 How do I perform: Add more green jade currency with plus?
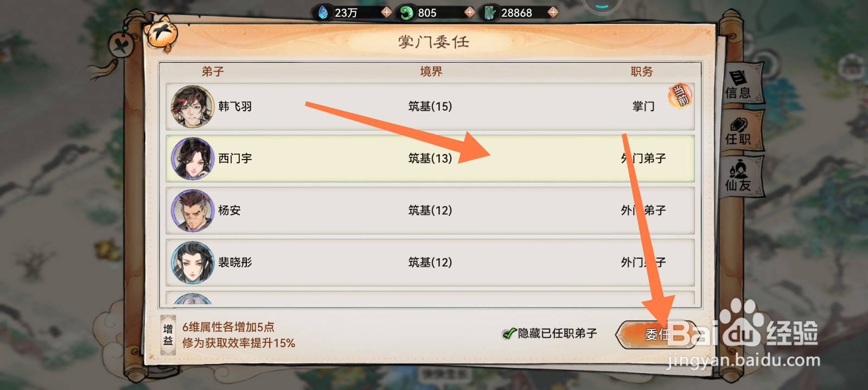[470, 12]
